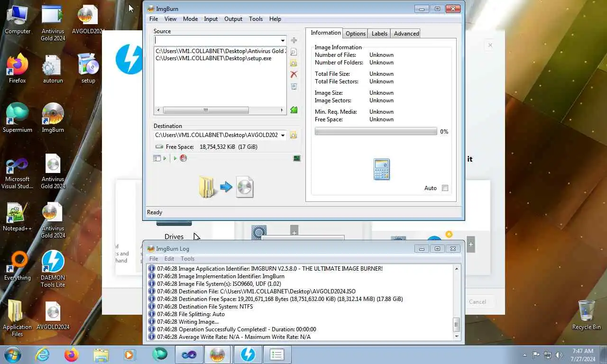Select the Computer desktop icon
607x364 pixels.
coord(18,19)
